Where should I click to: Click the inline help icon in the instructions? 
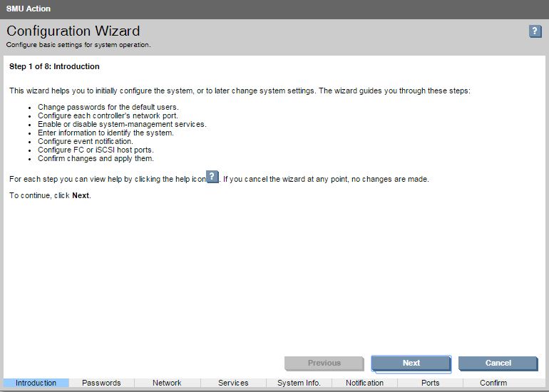pyautogui.click(x=212, y=177)
